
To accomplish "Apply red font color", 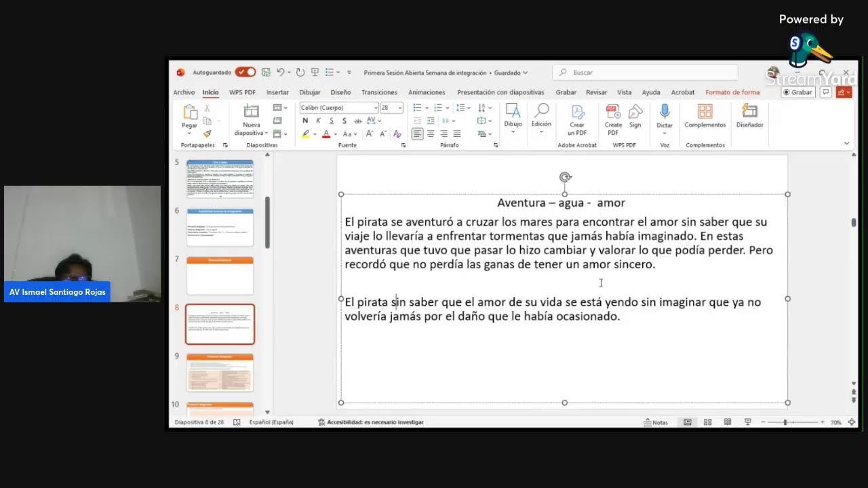I will (x=326, y=134).
